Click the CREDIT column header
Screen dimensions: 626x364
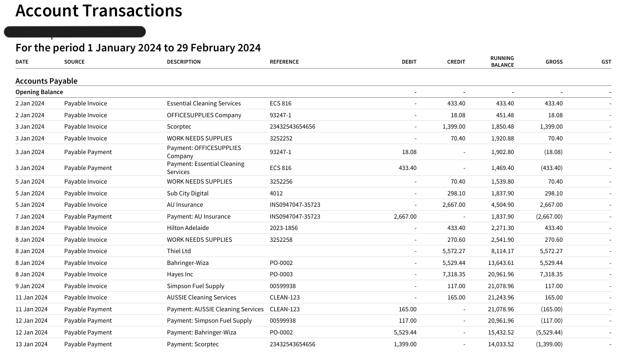(x=456, y=62)
